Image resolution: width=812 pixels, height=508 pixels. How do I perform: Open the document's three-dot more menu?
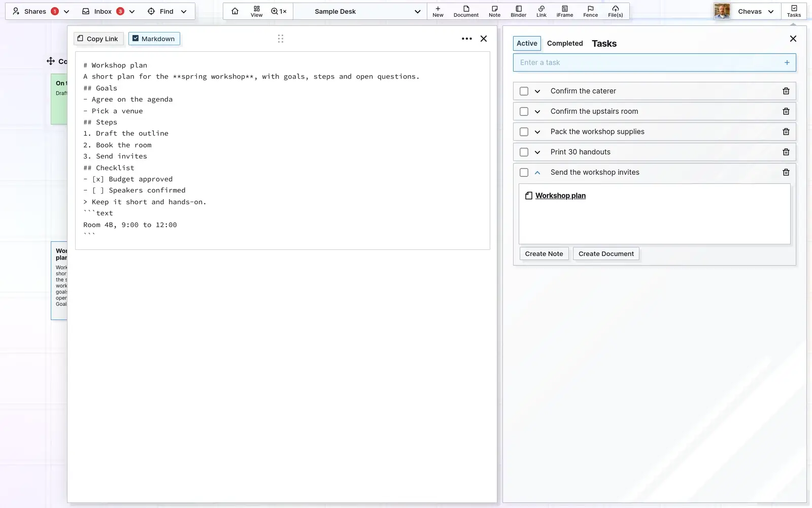point(467,39)
